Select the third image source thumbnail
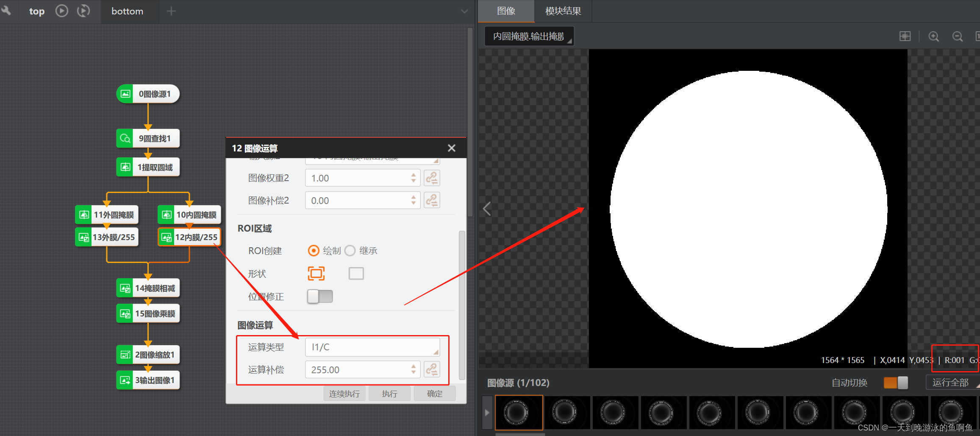The height and width of the screenshot is (436, 980). tap(615, 412)
